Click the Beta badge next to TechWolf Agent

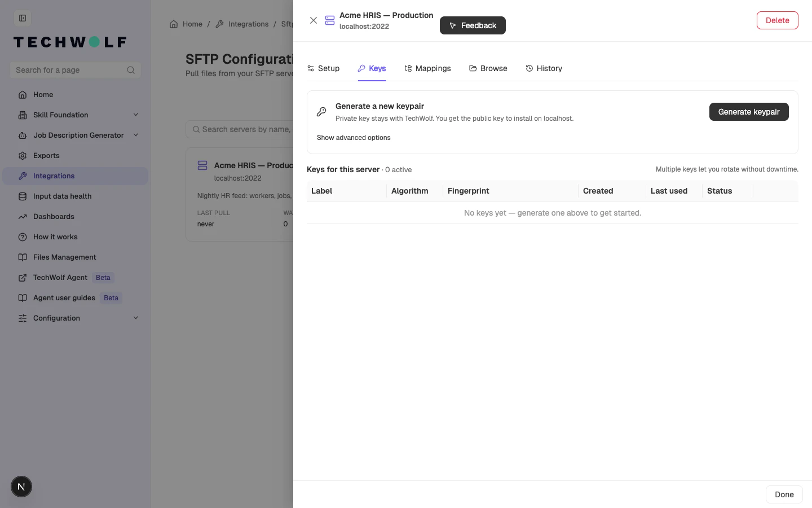[103, 278]
